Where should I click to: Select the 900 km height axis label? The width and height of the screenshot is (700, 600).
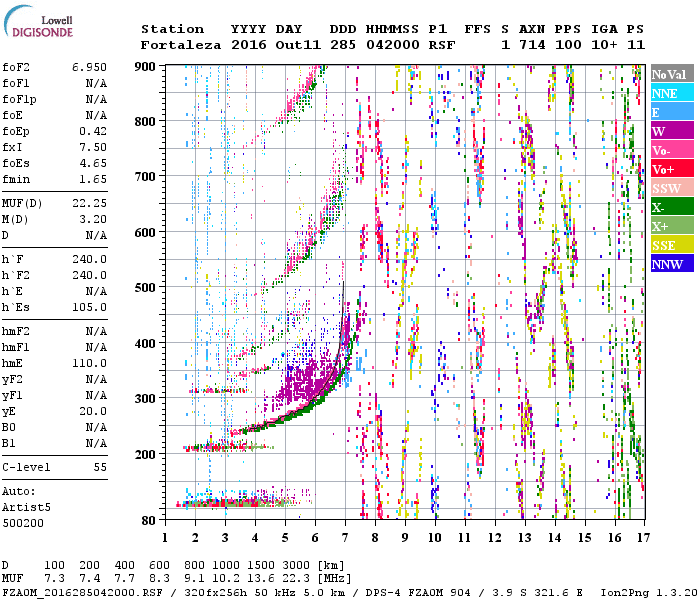coord(147,66)
